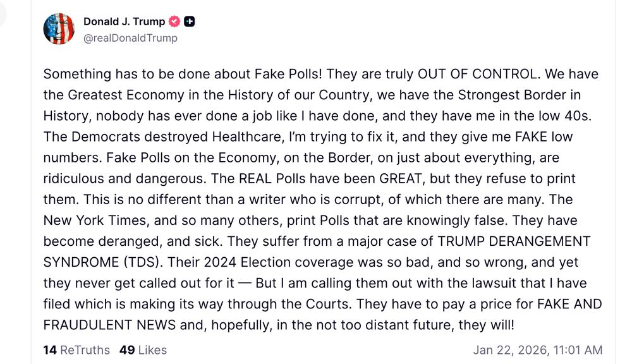Click the phrase "OUT OF CONTROL"
632x364 pixels.
pos(478,73)
